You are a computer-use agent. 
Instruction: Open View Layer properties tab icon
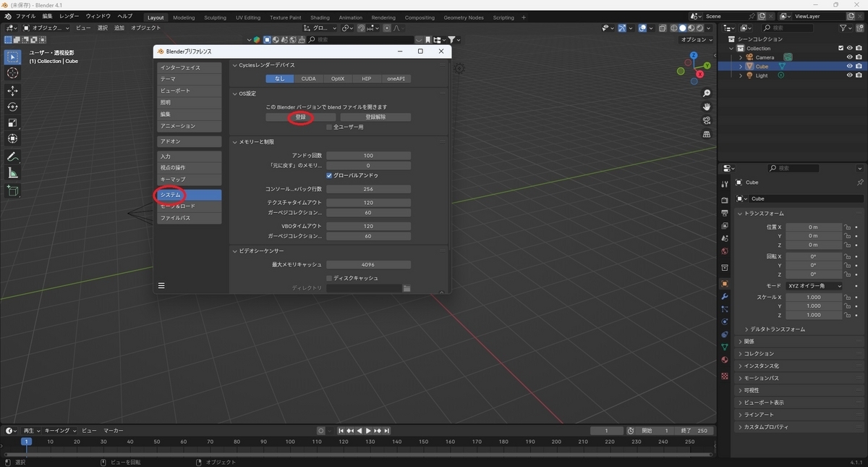[x=725, y=226]
